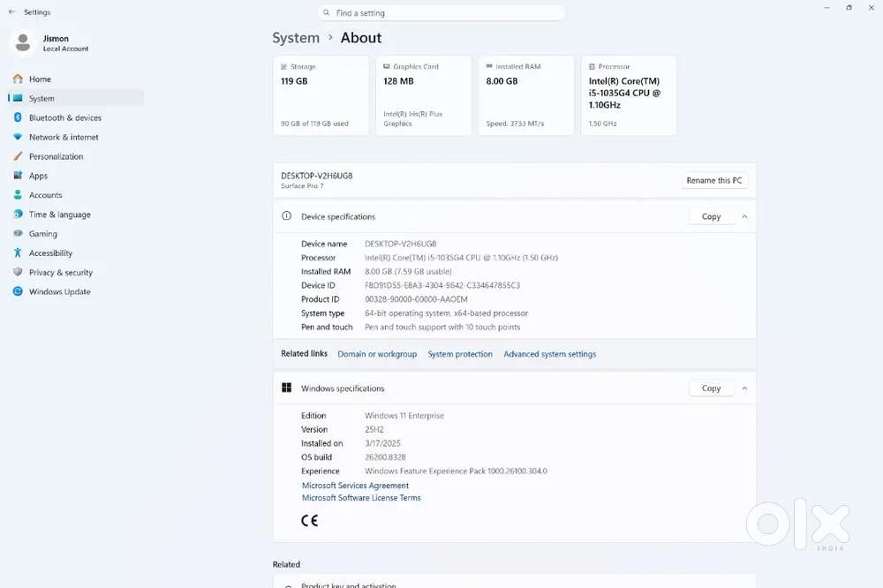Click the Version 25H2 value
883x588 pixels.
(374, 430)
